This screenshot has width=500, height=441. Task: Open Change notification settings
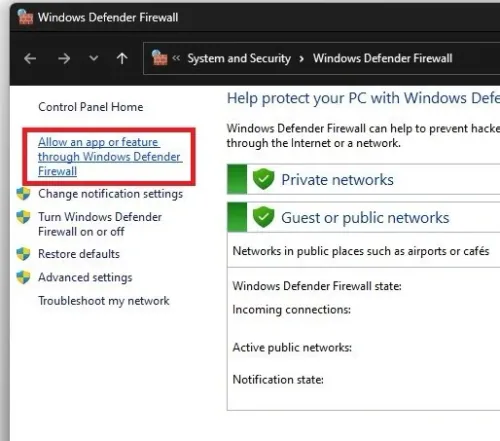110,194
